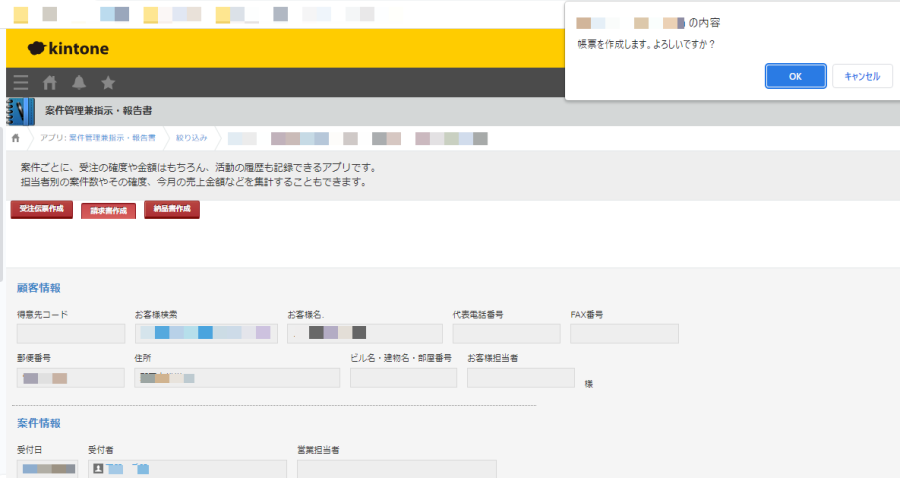The width and height of the screenshot is (900, 478).
Task: Dismiss the dialog with キャンセル
Action: (862, 76)
